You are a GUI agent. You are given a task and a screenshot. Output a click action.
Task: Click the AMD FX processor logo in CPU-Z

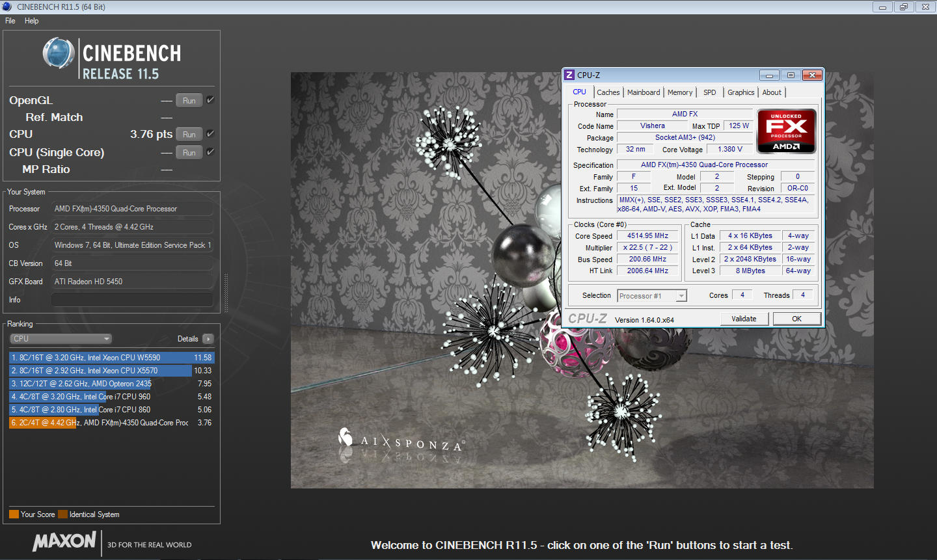[x=786, y=131]
